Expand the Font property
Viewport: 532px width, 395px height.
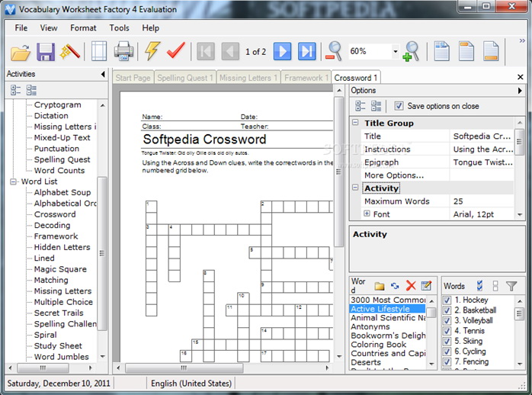pyautogui.click(x=367, y=214)
